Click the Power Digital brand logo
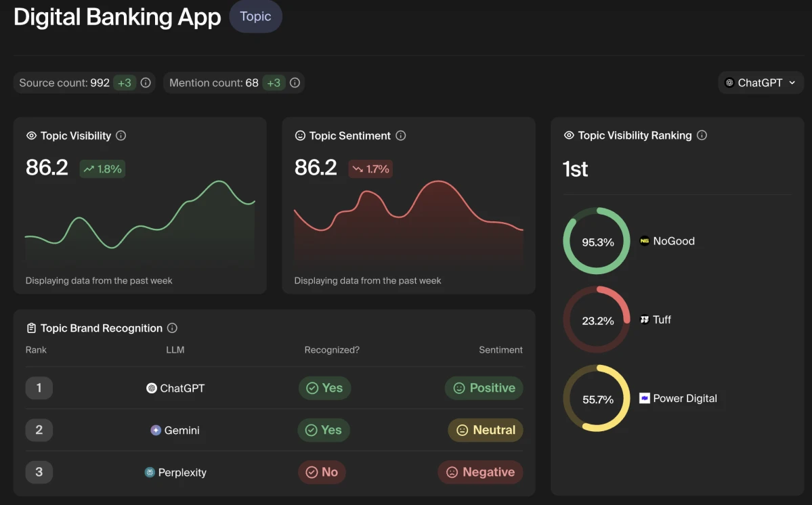 [645, 398]
